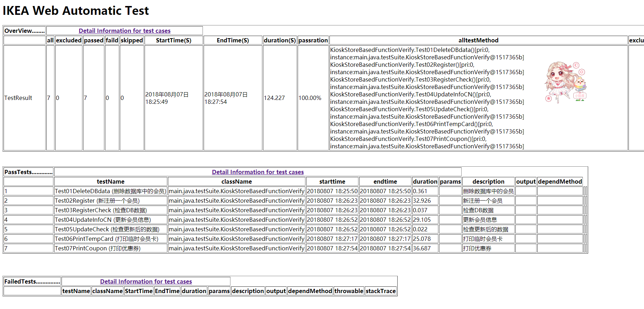
Task: Click the description cell 检查DB数据
Action: coord(488,210)
